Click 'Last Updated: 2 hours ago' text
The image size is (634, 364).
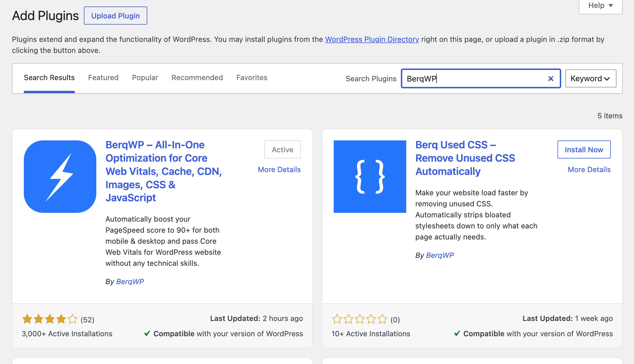[x=256, y=318]
